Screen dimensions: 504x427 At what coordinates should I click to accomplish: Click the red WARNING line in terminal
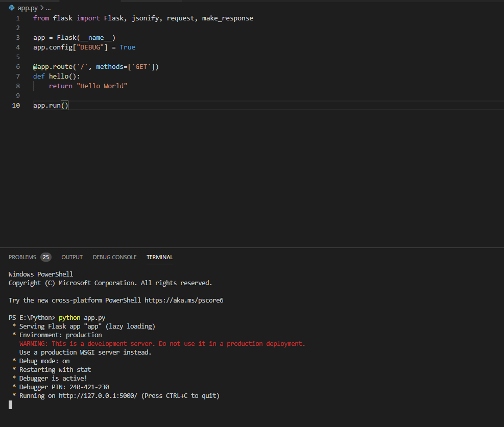coord(162,344)
